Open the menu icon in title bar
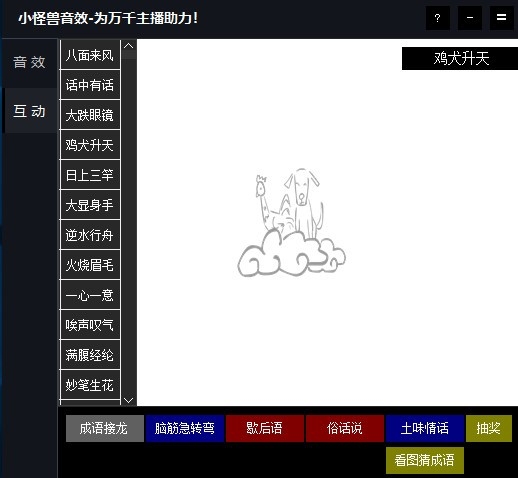Screen dimensions: 518x478 tap(501, 18)
